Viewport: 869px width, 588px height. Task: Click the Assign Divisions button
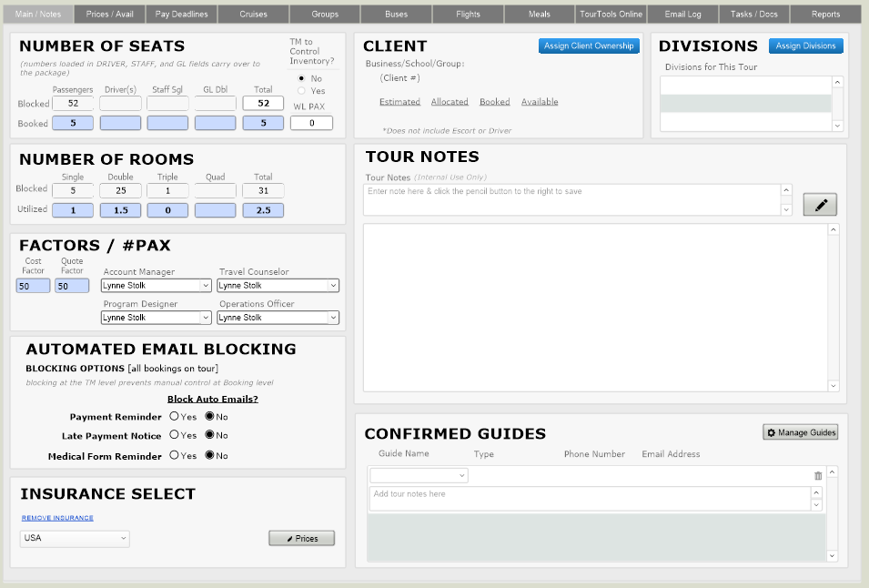(x=806, y=46)
